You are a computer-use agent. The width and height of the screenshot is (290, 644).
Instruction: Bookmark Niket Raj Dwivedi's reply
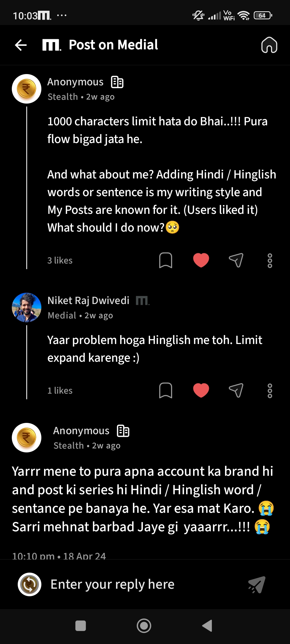[x=165, y=390]
